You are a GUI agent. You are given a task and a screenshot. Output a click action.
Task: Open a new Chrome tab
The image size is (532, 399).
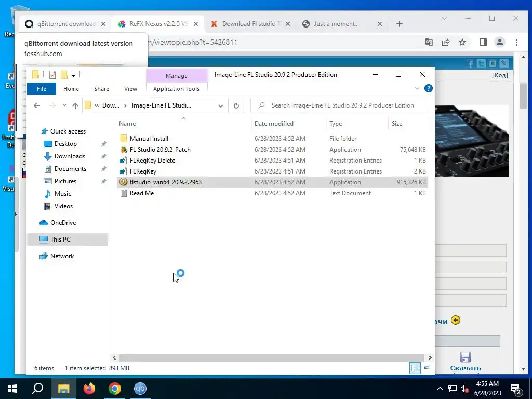pos(400,24)
